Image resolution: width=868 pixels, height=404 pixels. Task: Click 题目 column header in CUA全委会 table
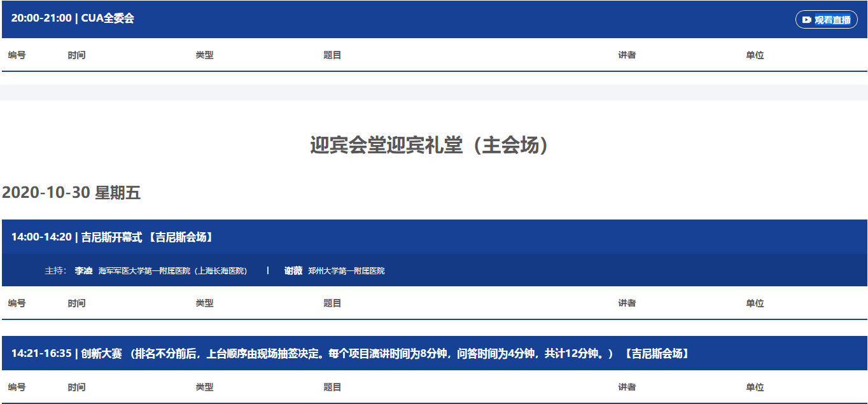(332, 55)
